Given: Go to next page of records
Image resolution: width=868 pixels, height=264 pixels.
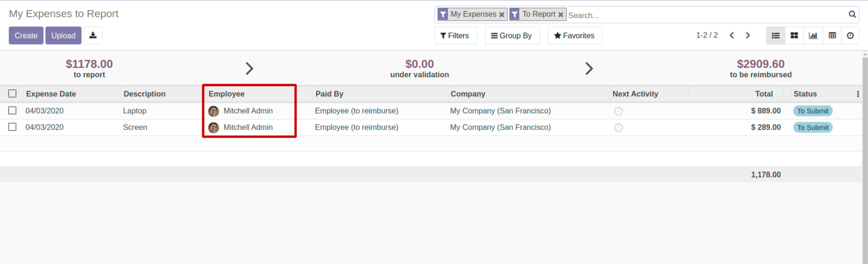Looking at the screenshot, I should [x=748, y=36].
